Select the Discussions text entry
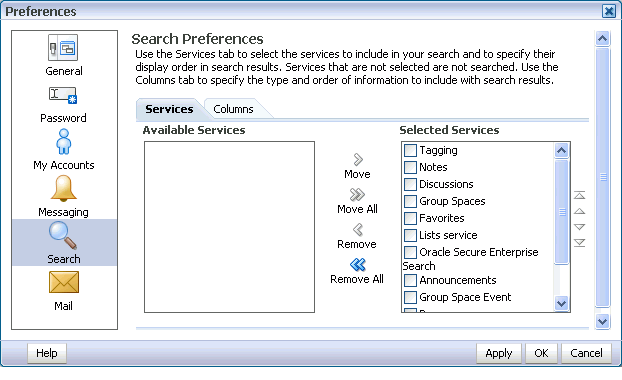Screen dimensions: 622x380 point(446,184)
